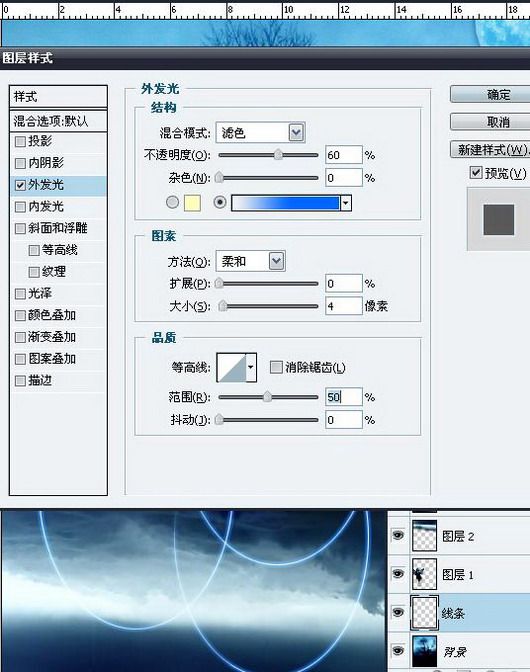Viewport: 530px width, 672px height.
Task: Click the 大小 size slider handle
Action: 223,306
